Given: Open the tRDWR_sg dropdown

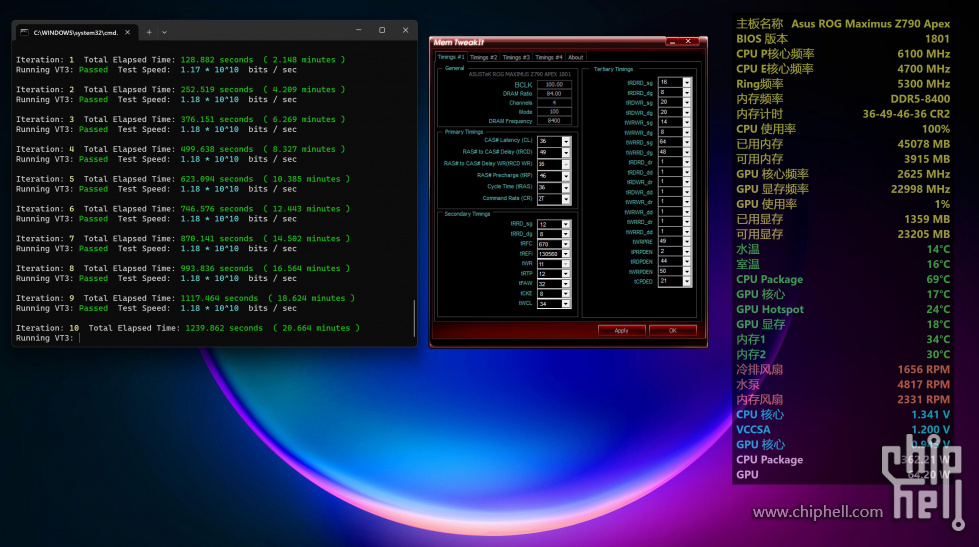Looking at the screenshot, I should [687, 102].
